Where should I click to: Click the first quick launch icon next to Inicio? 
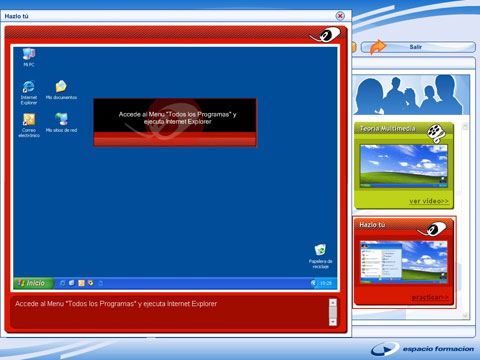(x=62, y=283)
